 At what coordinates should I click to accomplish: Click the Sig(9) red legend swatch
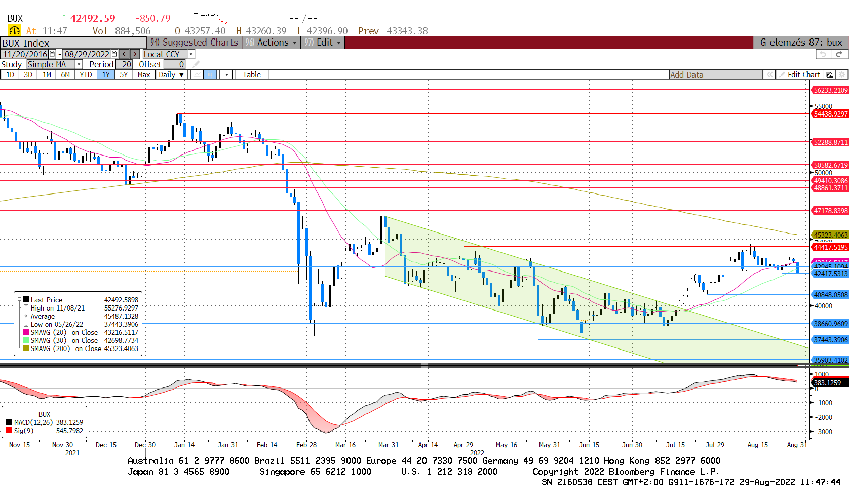(9, 431)
